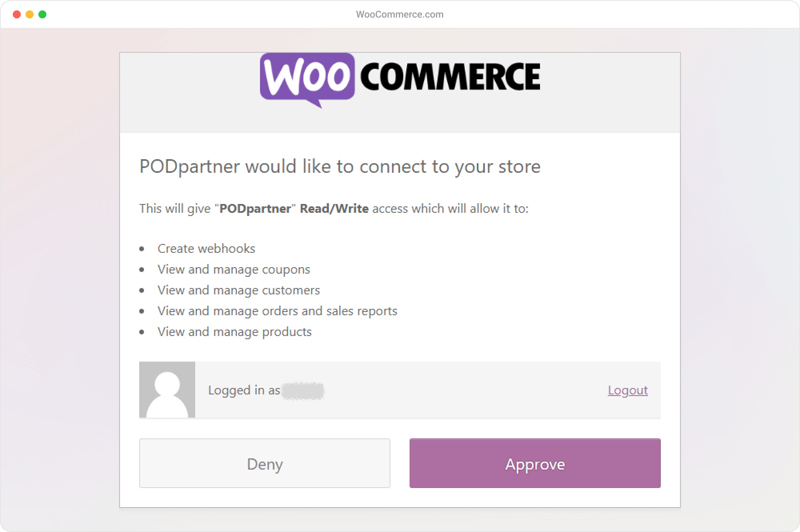800x532 pixels.
Task: Click the PODpartner connect-to-store heading
Action: click(x=340, y=166)
